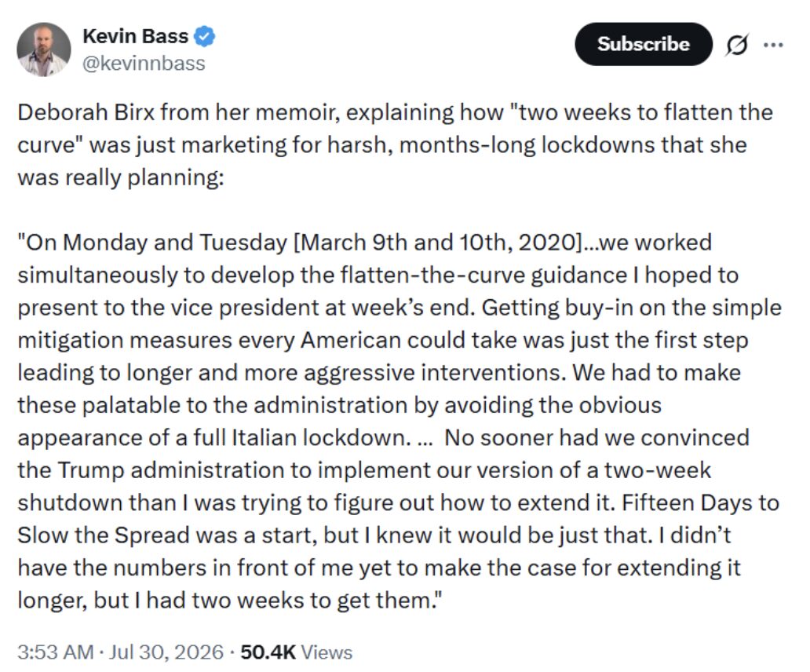Click the final line ending "to get them."
The height and width of the screenshot is (672, 810).
pos(231,601)
